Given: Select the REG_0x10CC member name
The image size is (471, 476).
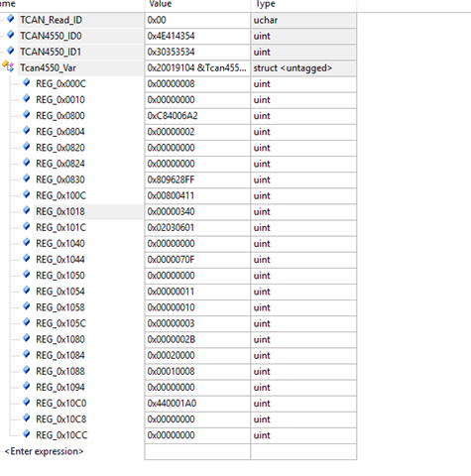Looking at the screenshot, I should pyautogui.click(x=61, y=435).
